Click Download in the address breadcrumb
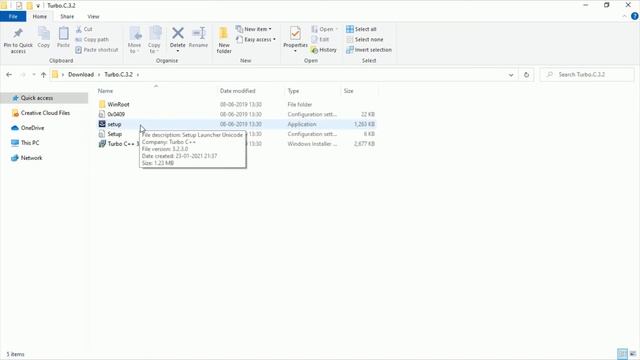The width and height of the screenshot is (640, 360). (81, 75)
